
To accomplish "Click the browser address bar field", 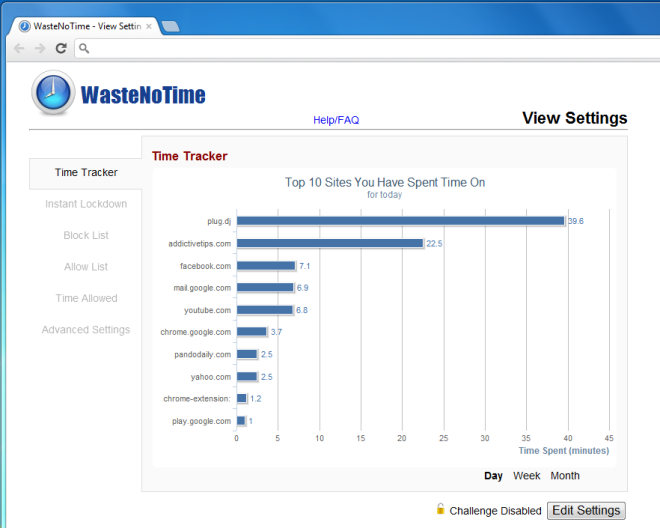I will [367, 48].
